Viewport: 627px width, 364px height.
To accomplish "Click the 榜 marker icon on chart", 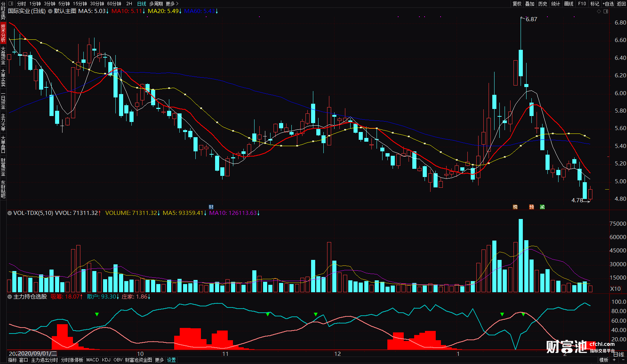I will tap(515, 207).
